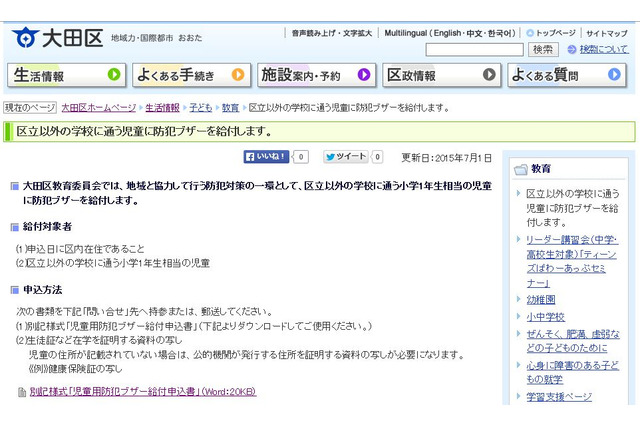Click the 音声読み上げ・文字拡大 link

pos(331,33)
